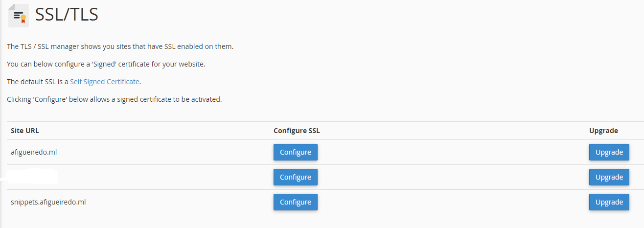Click the 'TLS / SSL manager shows' sentence
The width and height of the screenshot is (644, 228).
pos(120,46)
